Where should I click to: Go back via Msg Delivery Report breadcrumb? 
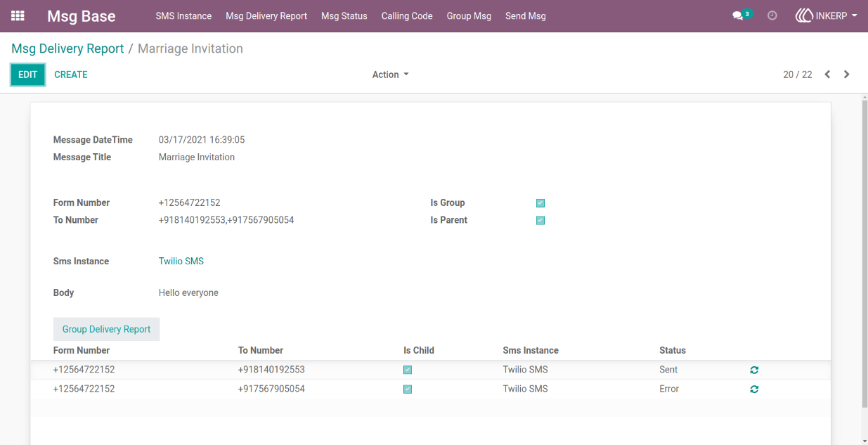(67, 49)
